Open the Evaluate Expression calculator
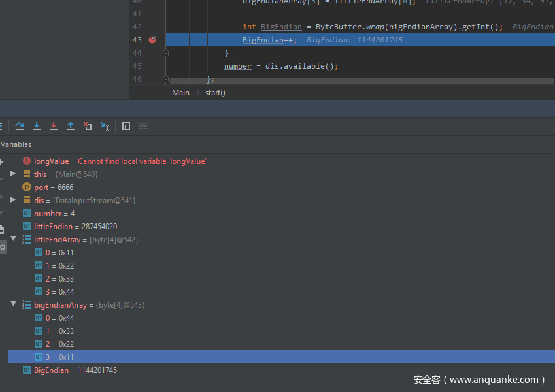This screenshot has width=555, height=392. click(126, 126)
